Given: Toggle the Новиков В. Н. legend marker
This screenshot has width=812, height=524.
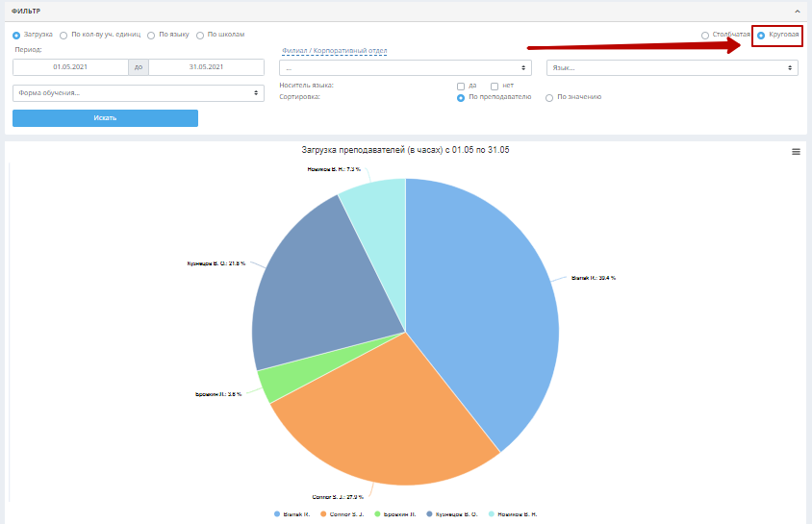Looking at the screenshot, I should [x=492, y=514].
